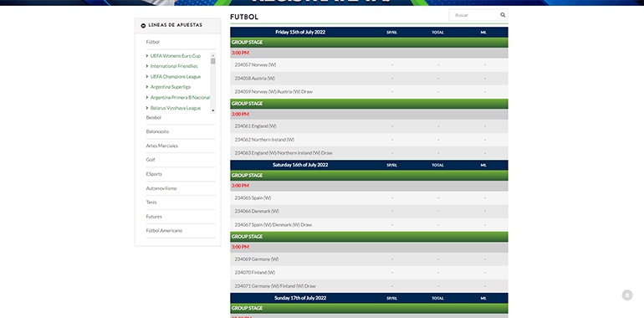
Task: Expand International Friendlies chevron
Action: (147, 66)
